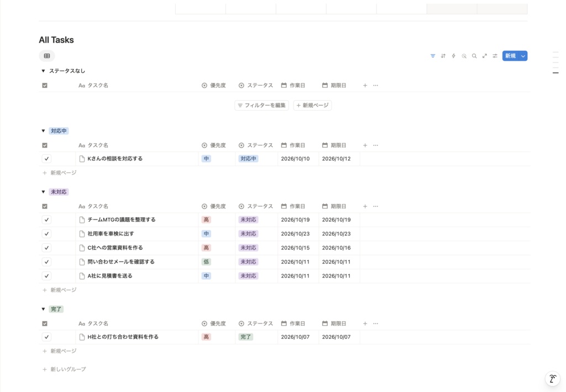Image resolution: width=566 pixels, height=392 pixels.
Task: Collapse the 完了 group triangle
Action: click(x=43, y=309)
